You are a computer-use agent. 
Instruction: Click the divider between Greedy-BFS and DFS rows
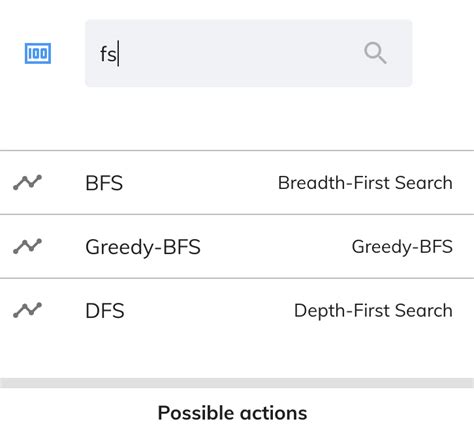tap(237, 278)
